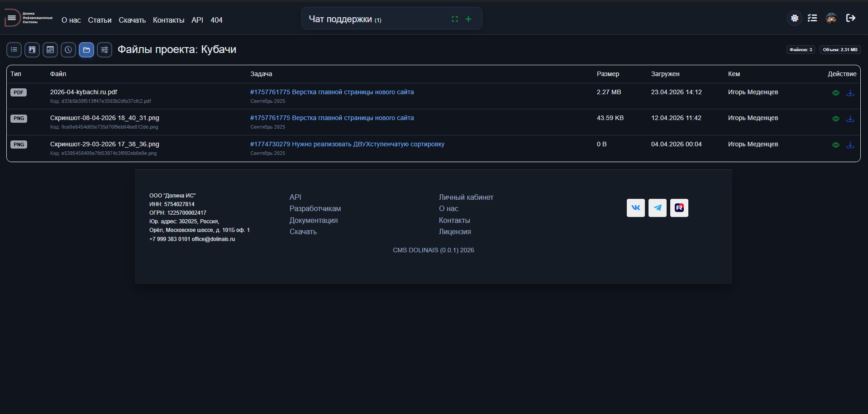This screenshot has width=868, height=414.
Task: Open the time tracking clock icon
Action: click(68, 50)
